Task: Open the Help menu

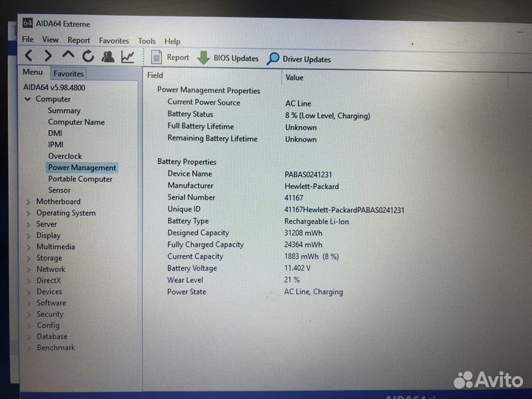Action: [x=172, y=41]
